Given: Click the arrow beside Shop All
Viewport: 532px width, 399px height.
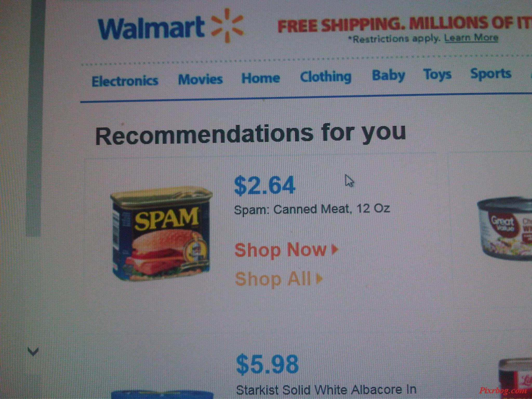Looking at the screenshot, I should tap(319, 279).
